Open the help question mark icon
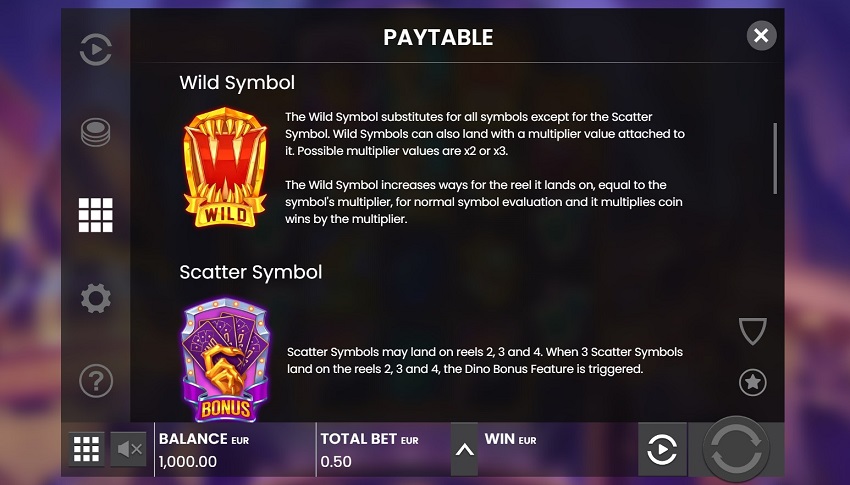The width and height of the screenshot is (850, 485). pos(95,381)
